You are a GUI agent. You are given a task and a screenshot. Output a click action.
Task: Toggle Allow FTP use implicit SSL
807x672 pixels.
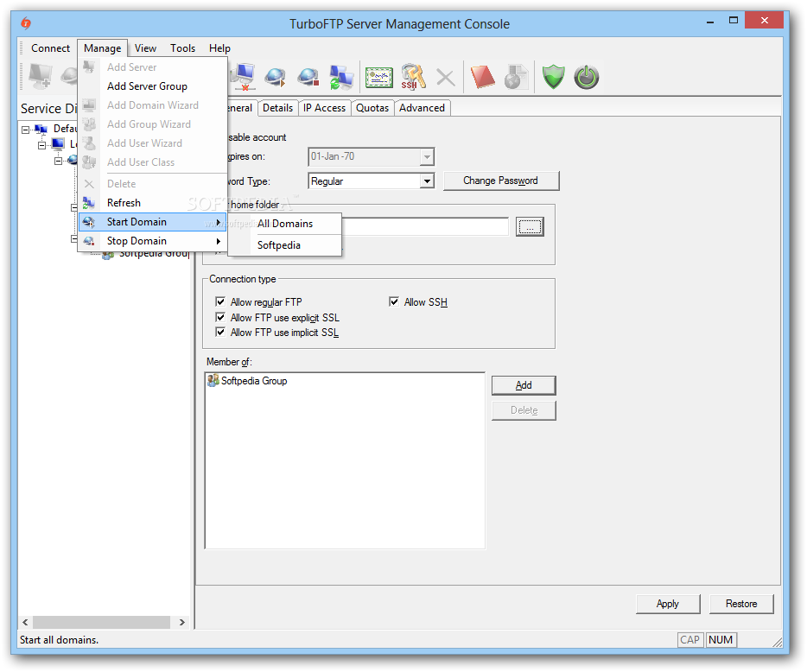pos(220,332)
